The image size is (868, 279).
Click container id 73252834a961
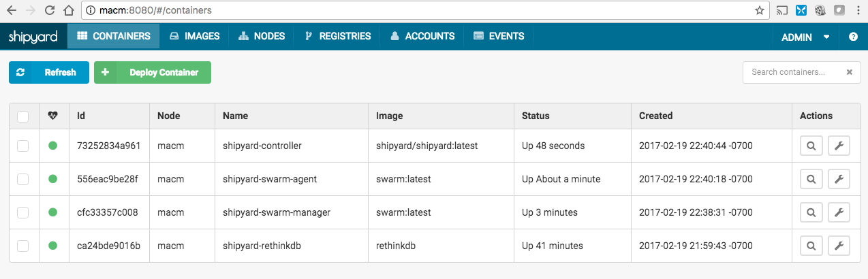[x=108, y=146]
